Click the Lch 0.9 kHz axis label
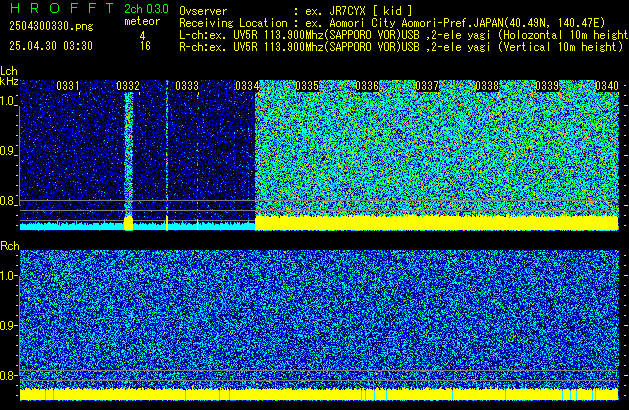Viewport: 629px width, 410px height. pyautogui.click(x=8, y=151)
